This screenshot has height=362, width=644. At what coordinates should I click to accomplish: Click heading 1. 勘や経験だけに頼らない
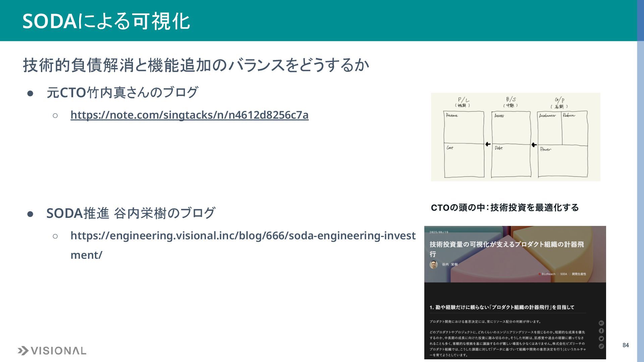[x=502, y=307]
